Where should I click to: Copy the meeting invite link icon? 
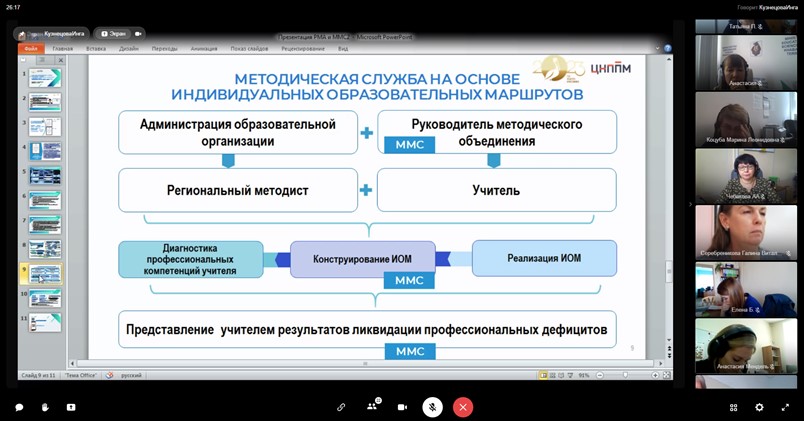(x=341, y=407)
